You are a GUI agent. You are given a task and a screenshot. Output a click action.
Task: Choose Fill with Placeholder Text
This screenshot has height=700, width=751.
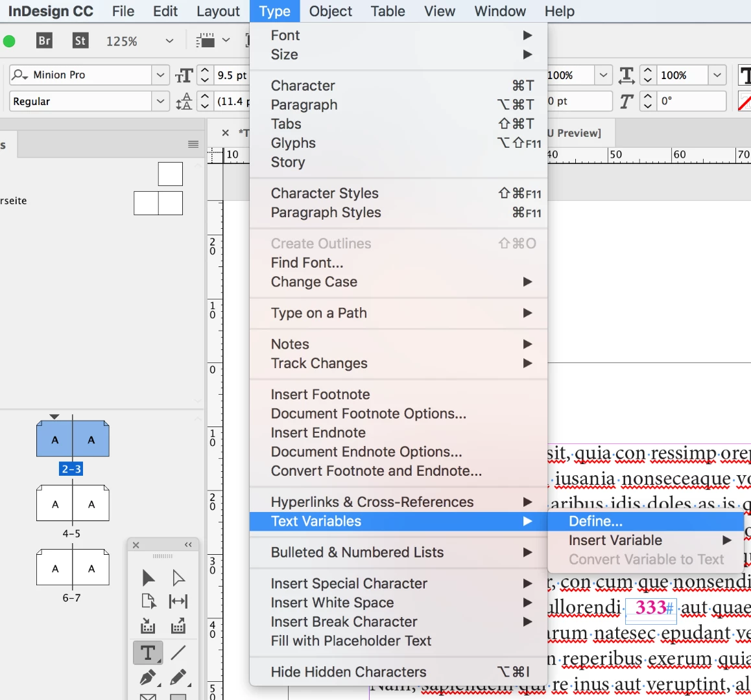[x=398, y=641]
